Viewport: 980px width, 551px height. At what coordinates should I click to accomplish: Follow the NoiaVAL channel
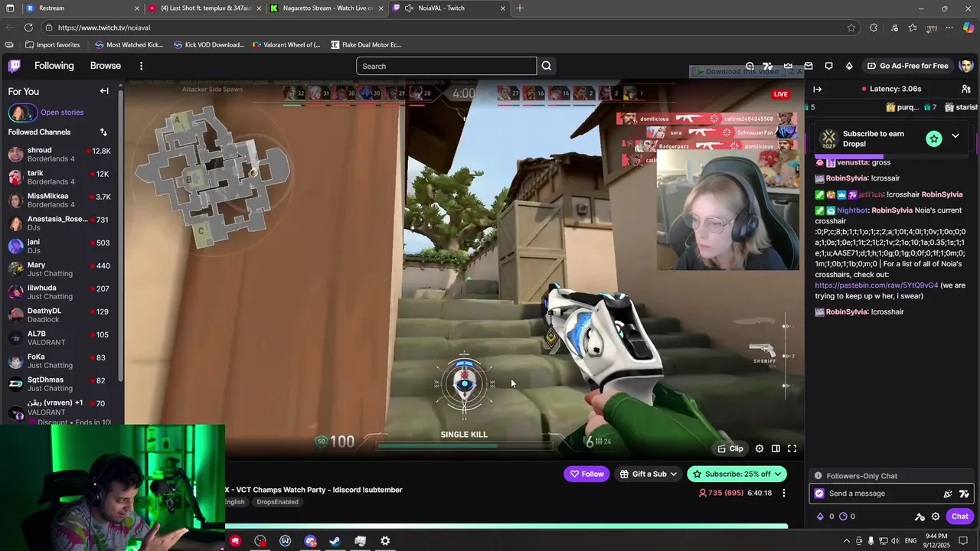pyautogui.click(x=586, y=474)
